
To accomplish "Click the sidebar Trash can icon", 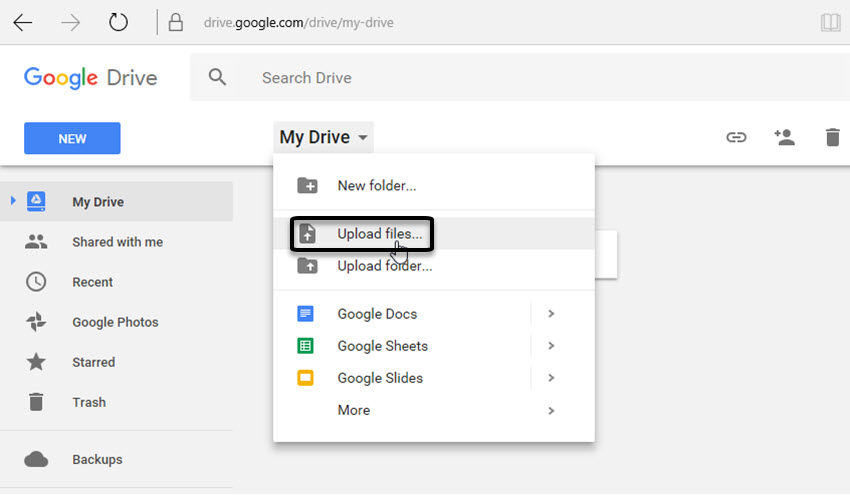I will point(36,402).
